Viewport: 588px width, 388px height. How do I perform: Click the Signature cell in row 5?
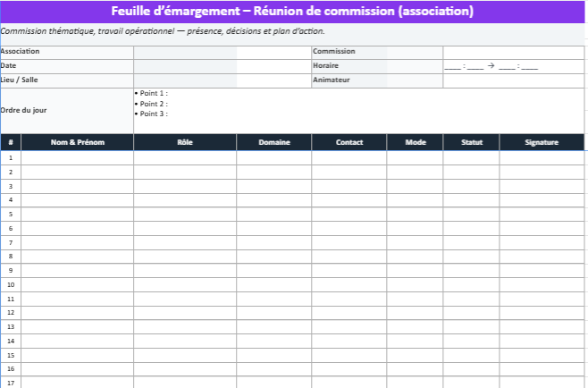tap(542, 214)
